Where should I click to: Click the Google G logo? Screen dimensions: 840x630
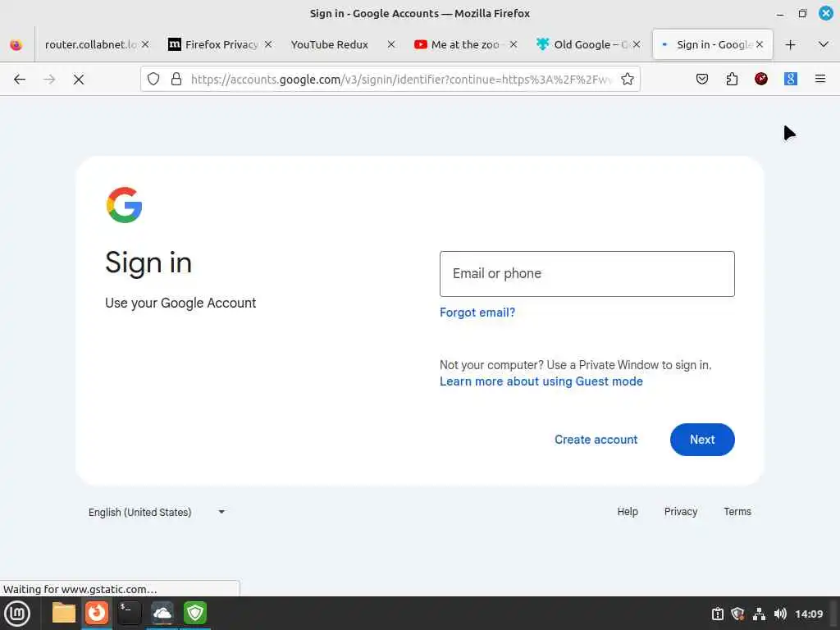[x=125, y=204]
